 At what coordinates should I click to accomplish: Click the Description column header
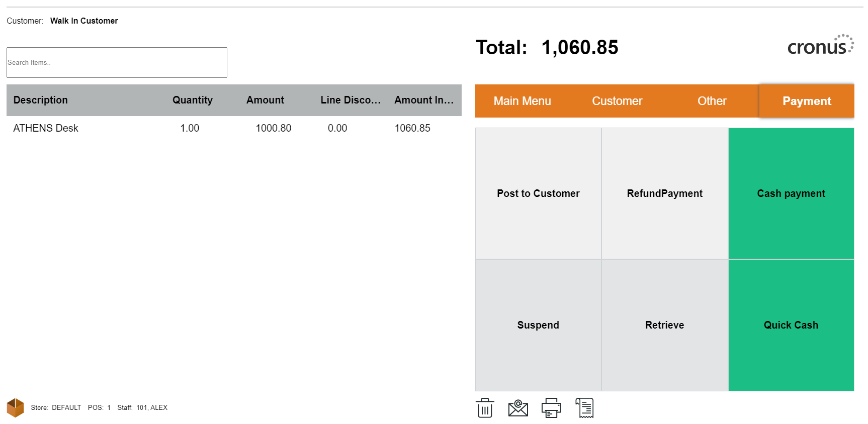[41, 100]
